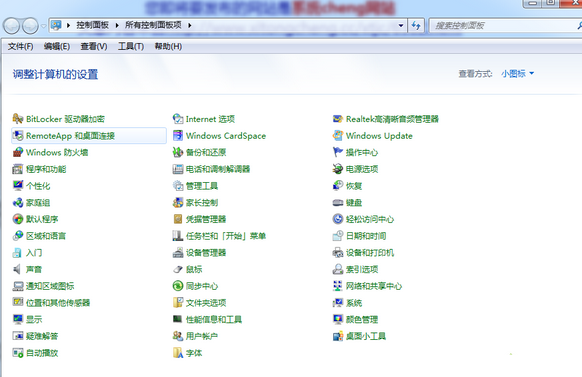The width and height of the screenshot is (582, 377).
Task: Open the Windows 防火墙 icon
Action: (18, 152)
